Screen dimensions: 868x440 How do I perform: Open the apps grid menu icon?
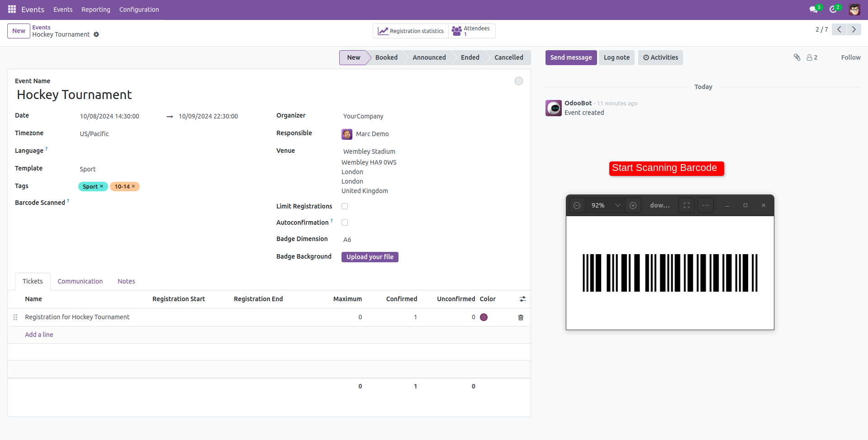pos(12,9)
